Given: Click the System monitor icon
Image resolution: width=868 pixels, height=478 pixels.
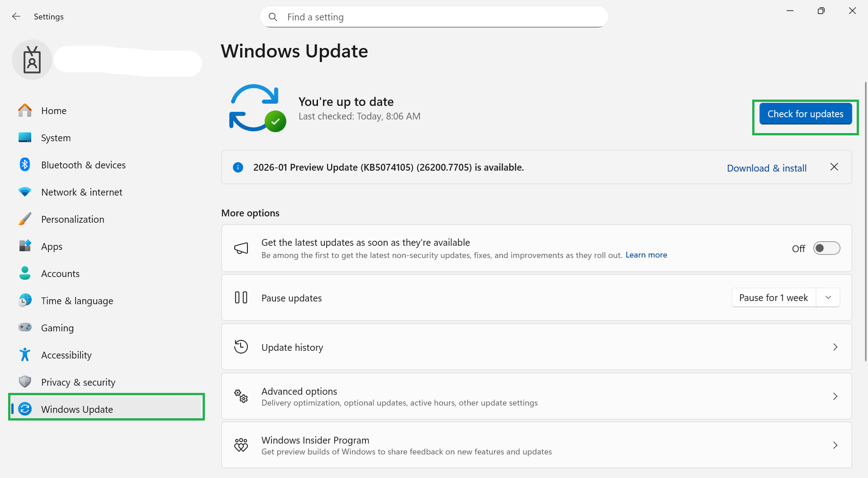Looking at the screenshot, I should click(25, 138).
